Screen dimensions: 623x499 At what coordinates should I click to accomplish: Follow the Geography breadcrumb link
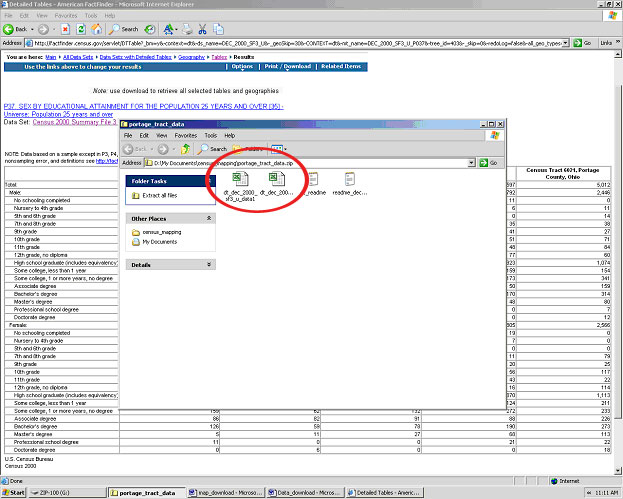(x=192, y=57)
